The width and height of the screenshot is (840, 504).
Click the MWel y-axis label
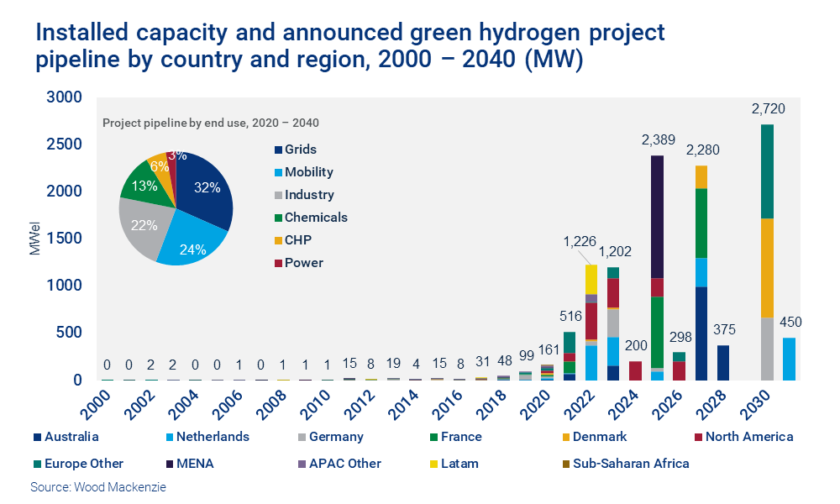point(33,237)
